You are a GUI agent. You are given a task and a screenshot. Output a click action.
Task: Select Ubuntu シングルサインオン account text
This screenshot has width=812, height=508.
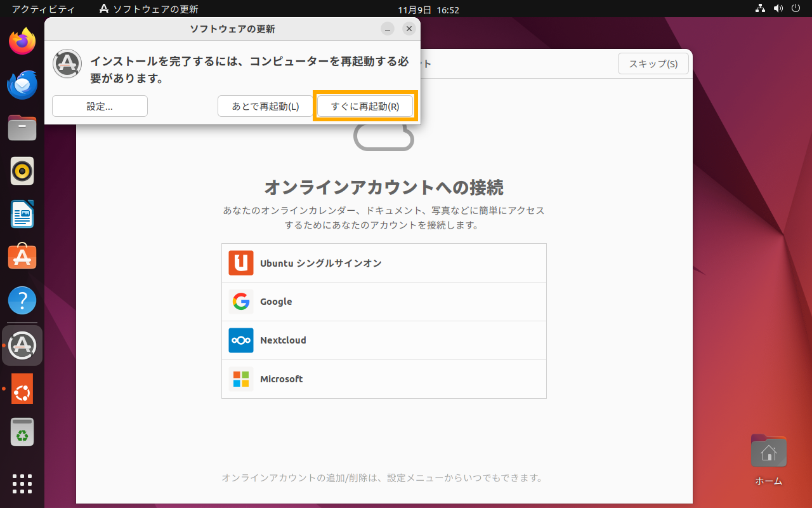321,263
